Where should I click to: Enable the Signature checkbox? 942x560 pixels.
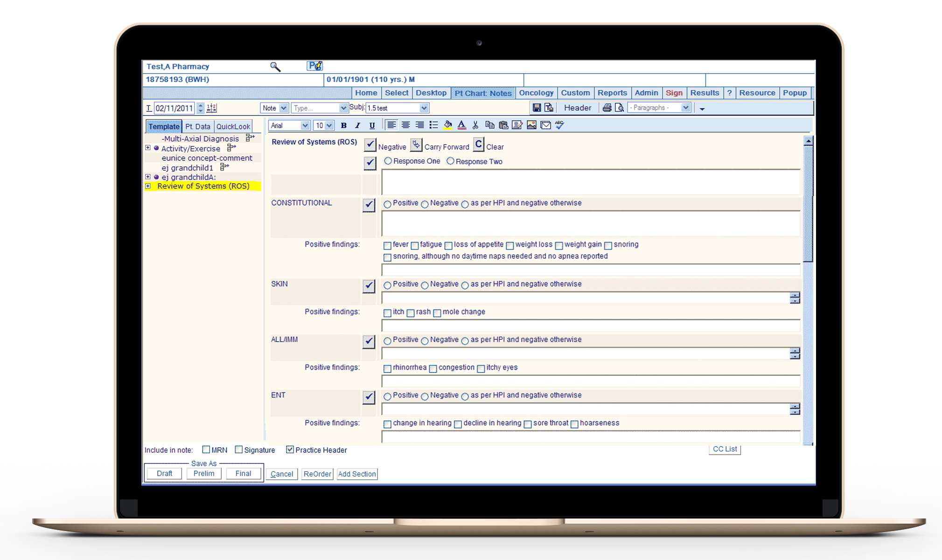point(239,449)
